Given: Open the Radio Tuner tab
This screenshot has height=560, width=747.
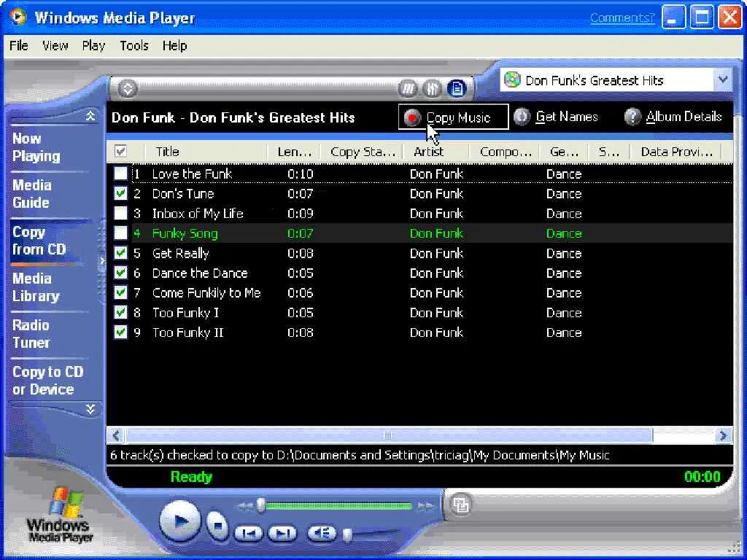Looking at the screenshot, I should click(31, 334).
